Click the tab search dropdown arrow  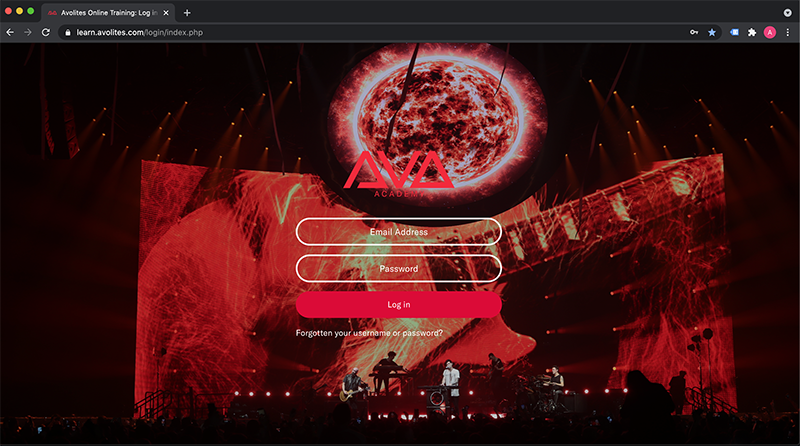(x=788, y=13)
